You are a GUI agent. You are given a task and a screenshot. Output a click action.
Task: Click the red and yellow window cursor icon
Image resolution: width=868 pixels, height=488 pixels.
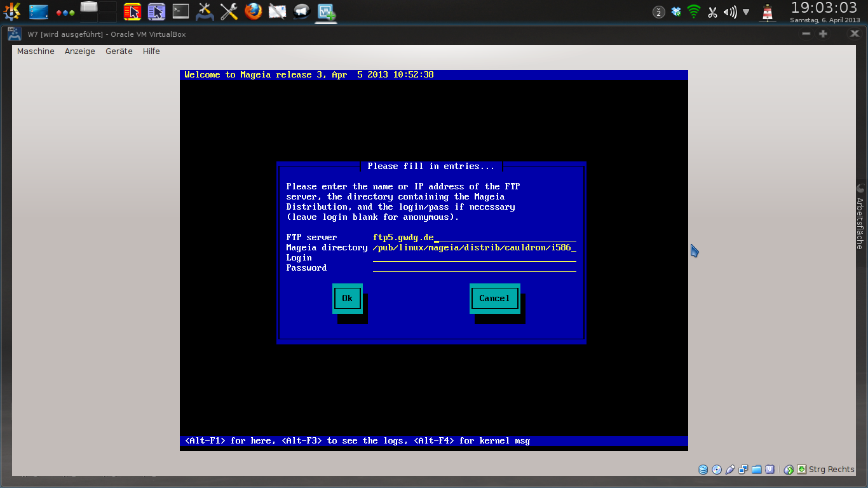(x=132, y=11)
